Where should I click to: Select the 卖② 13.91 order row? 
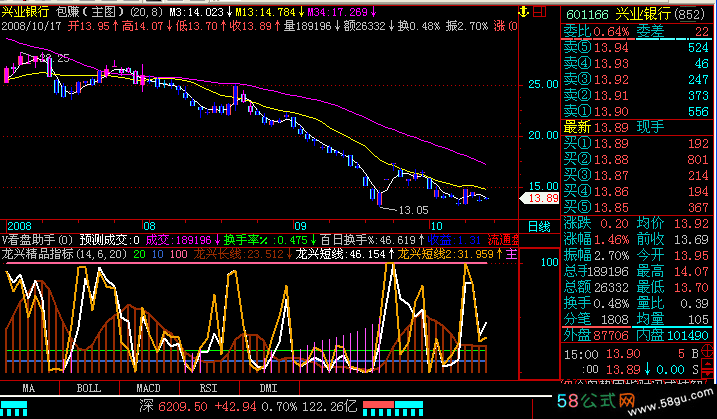[636, 96]
